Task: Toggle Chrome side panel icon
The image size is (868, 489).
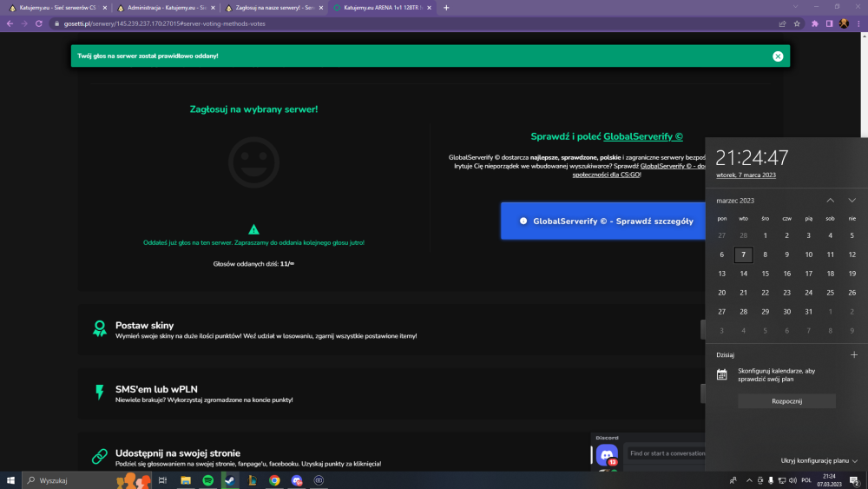Action: 829,23
